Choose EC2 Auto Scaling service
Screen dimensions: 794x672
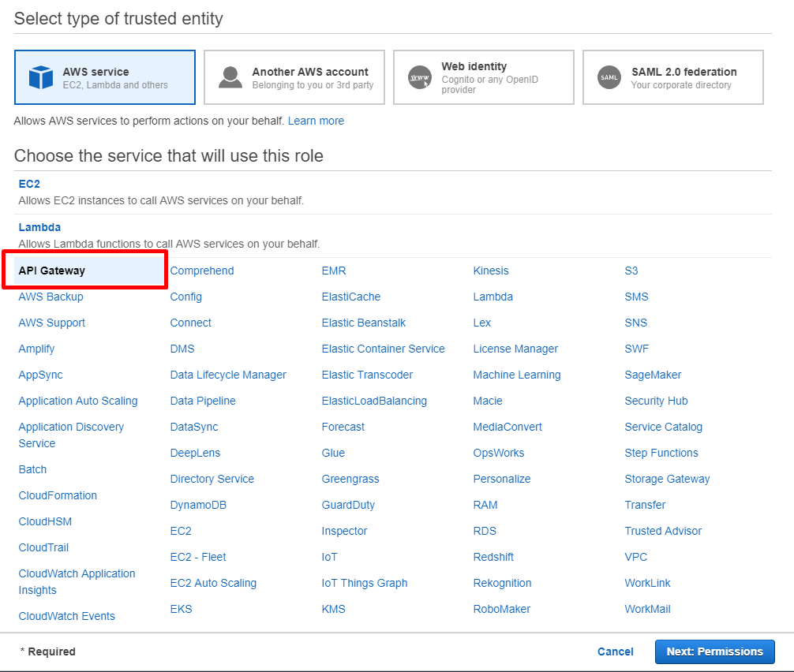click(x=213, y=584)
